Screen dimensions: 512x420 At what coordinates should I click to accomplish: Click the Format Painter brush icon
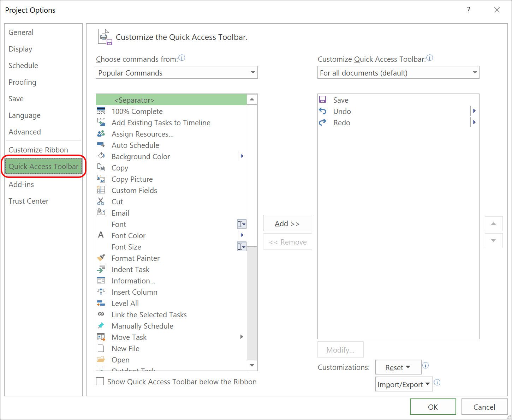pos(101,258)
